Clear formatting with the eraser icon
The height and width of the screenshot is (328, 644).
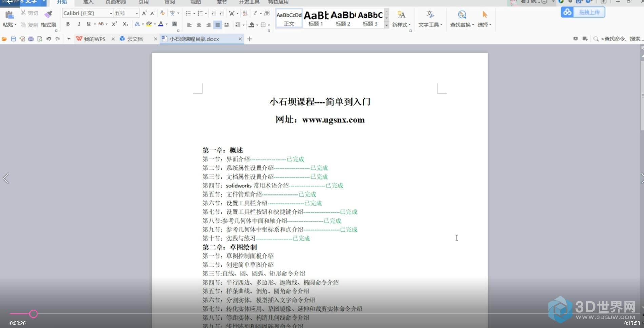click(x=163, y=13)
